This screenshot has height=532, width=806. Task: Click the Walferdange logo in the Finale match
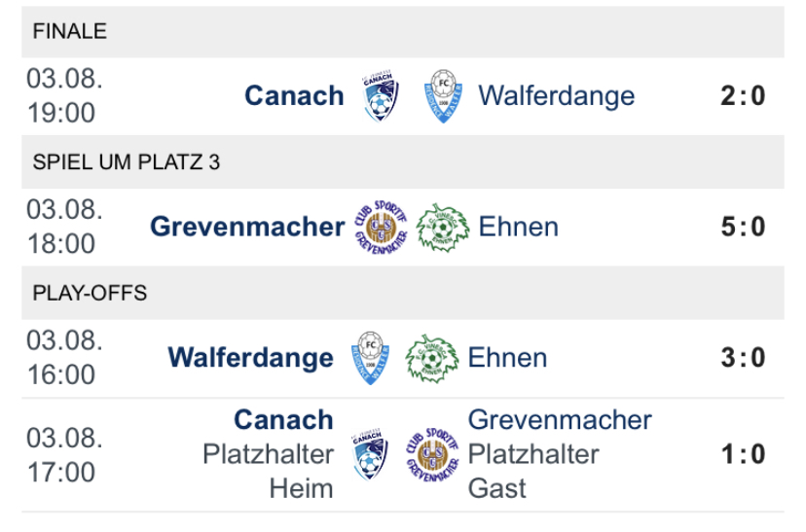(444, 96)
